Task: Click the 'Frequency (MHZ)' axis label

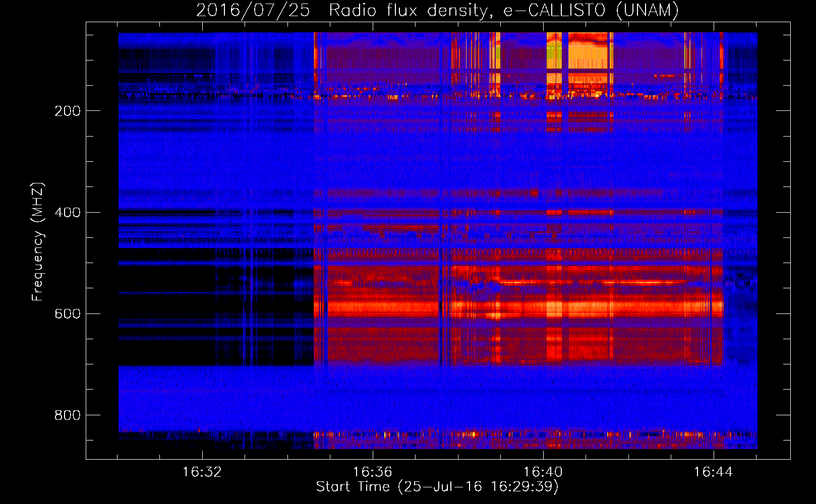Action: 38,241
